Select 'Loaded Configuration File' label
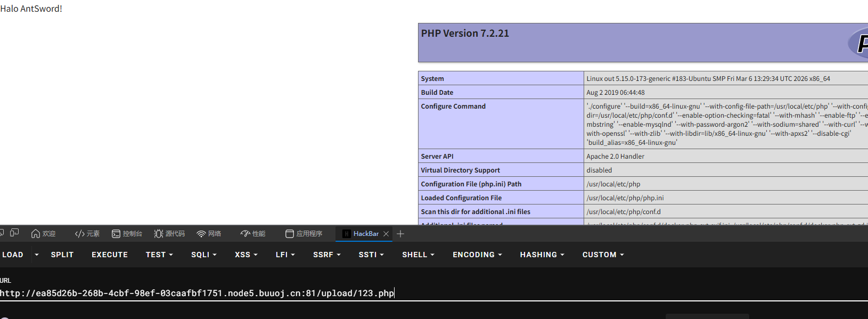This screenshot has height=319, width=868. click(461, 198)
